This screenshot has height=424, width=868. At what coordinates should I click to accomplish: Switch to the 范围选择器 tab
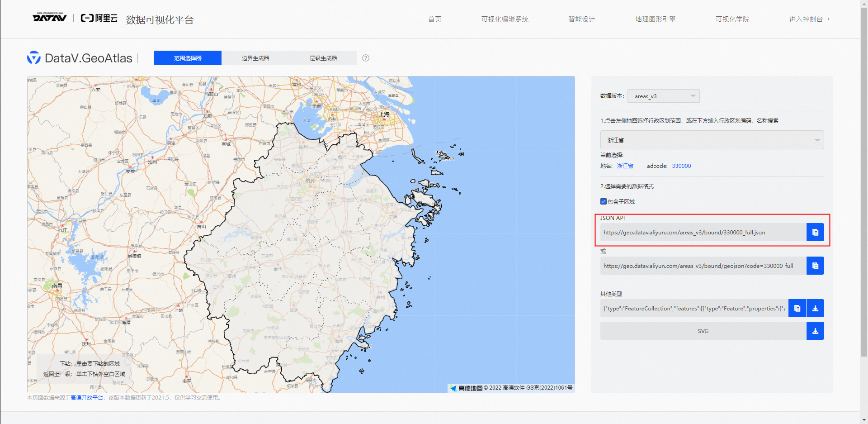point(188,58)
